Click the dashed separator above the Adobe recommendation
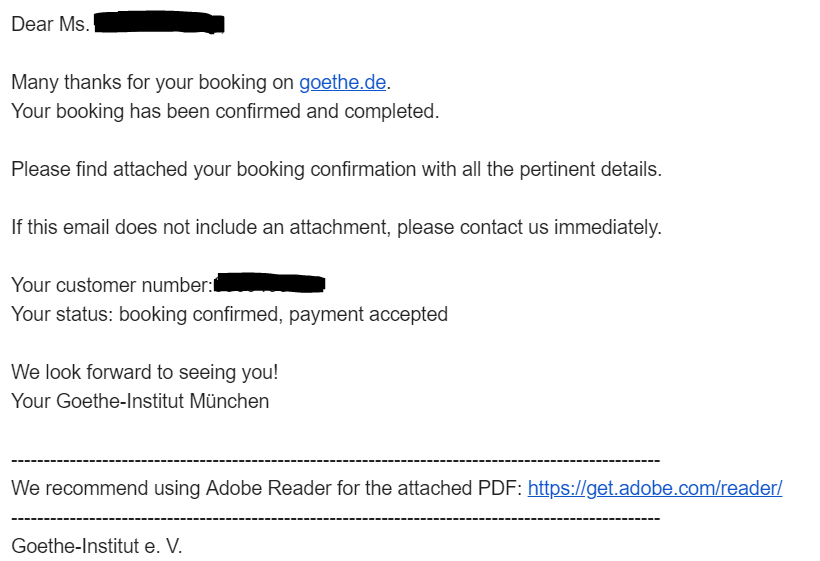Viewport: 820px width, 561px height. (335, 460)
